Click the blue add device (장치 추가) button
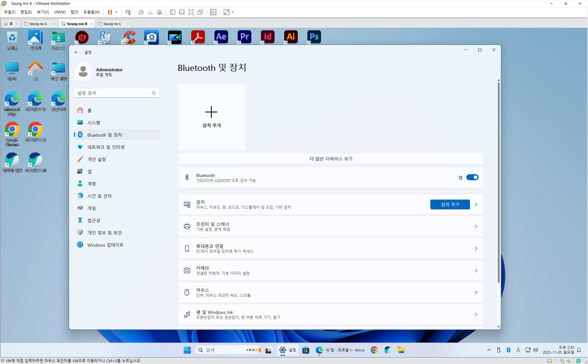The width and height of the screenshot is (588, 364). click(450, 204)
